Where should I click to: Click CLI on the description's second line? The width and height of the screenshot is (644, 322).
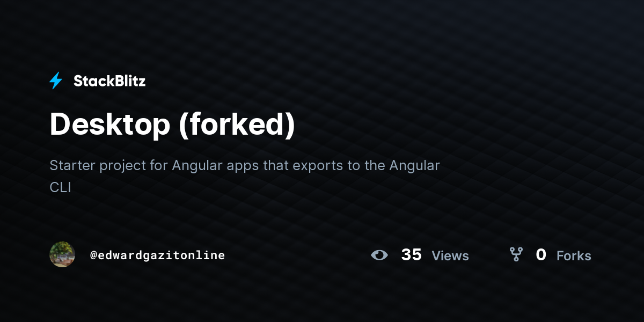pos(60,188)
